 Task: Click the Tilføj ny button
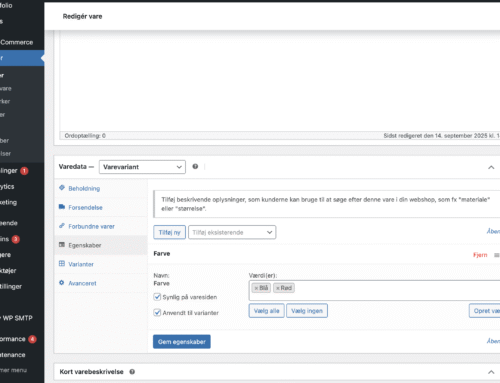169,232
